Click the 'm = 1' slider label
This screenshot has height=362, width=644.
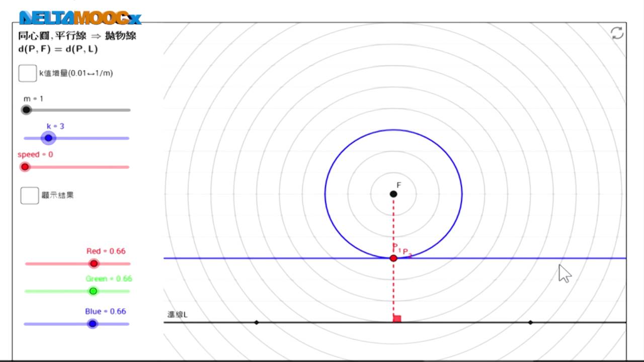click(33, 99)
